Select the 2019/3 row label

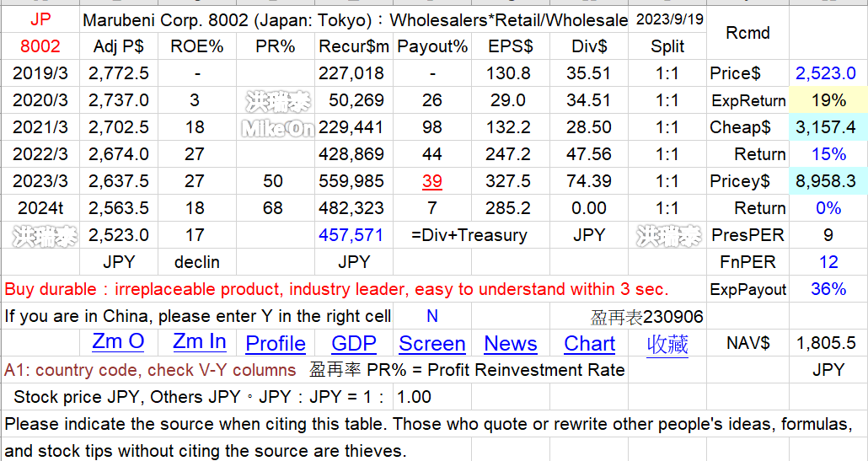click(x=40, y=73)
